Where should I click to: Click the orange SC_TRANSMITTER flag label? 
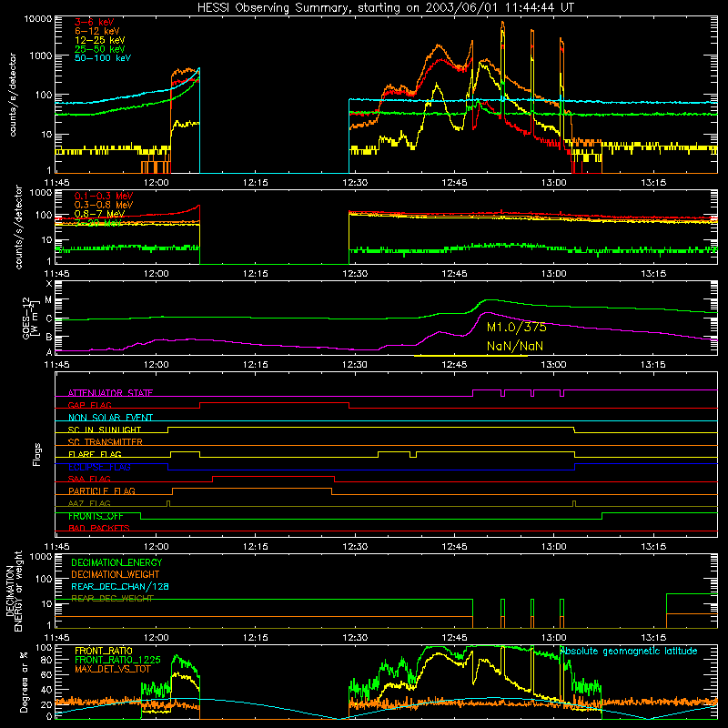[x=106, y=442]
